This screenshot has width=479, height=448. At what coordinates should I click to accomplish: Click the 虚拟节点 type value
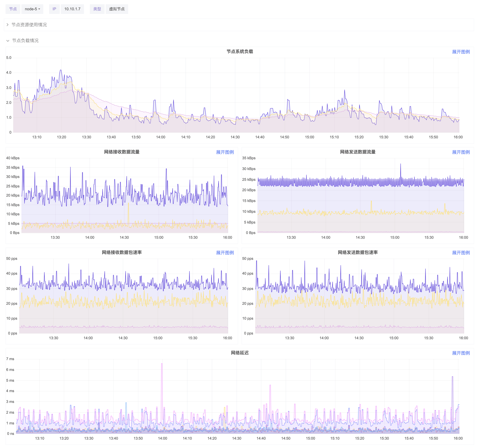coord(117,9)
